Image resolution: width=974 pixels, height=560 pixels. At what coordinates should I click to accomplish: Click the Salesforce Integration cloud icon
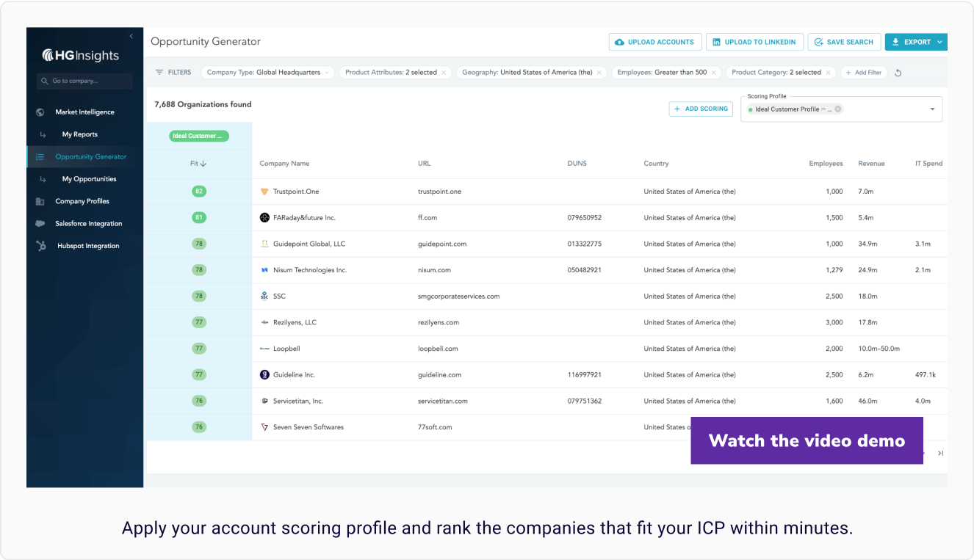click(x=40, y=223)
